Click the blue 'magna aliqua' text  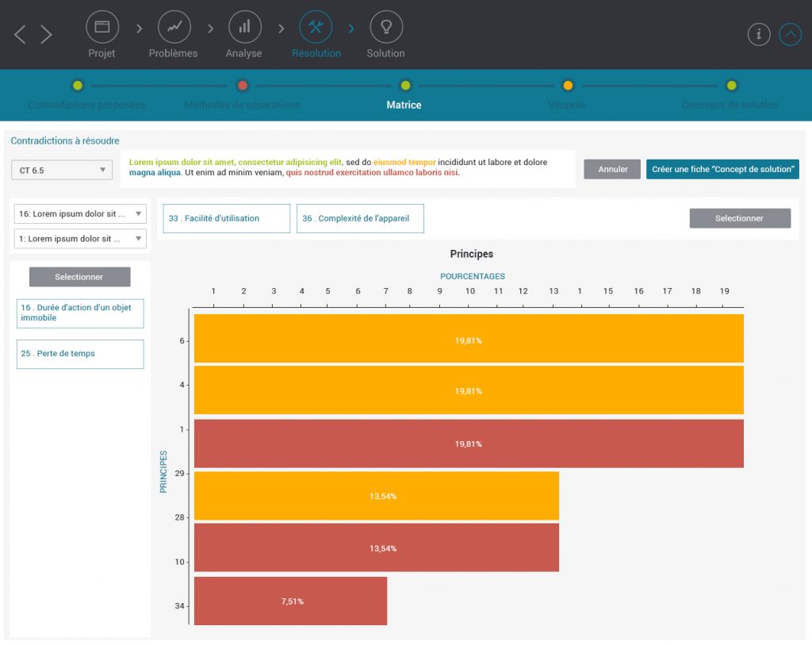tap(155, 172)
